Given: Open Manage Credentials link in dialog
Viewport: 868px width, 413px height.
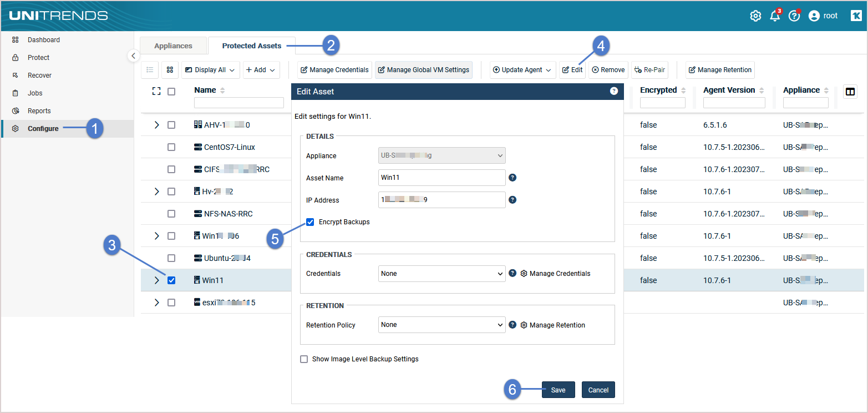Looking at the screenshot, I should coord(555,274).
